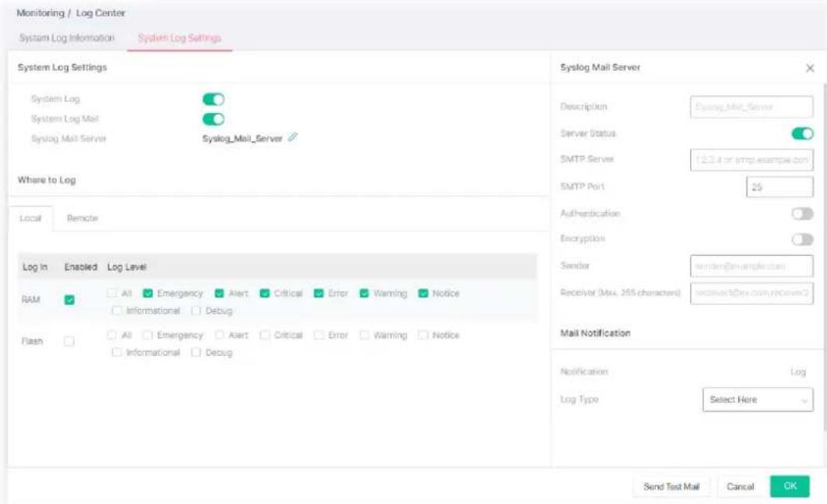Screen dimensions: 827x504
Task: Click the Syslog_Mail_Server name text
Action: [243, 139]
